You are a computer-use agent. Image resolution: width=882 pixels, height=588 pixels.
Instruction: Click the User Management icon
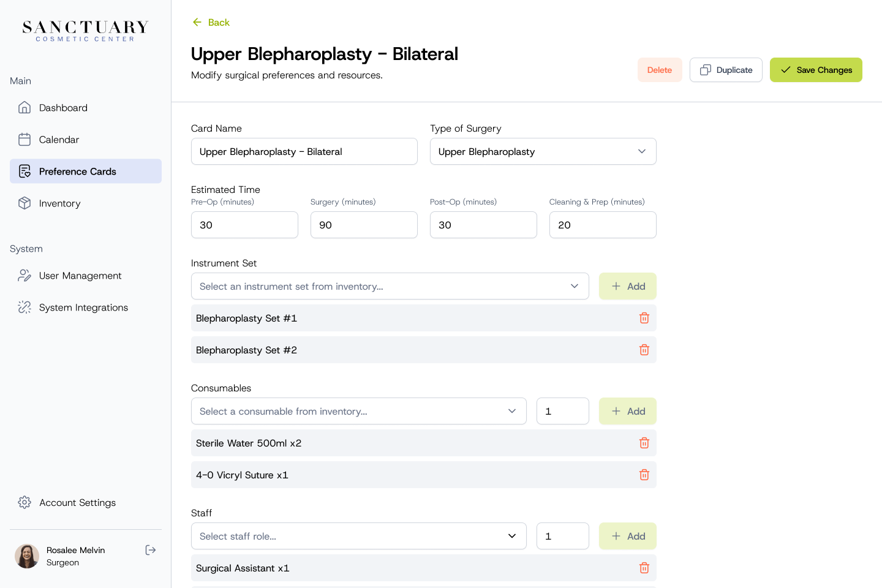click(x=24, y=276)
